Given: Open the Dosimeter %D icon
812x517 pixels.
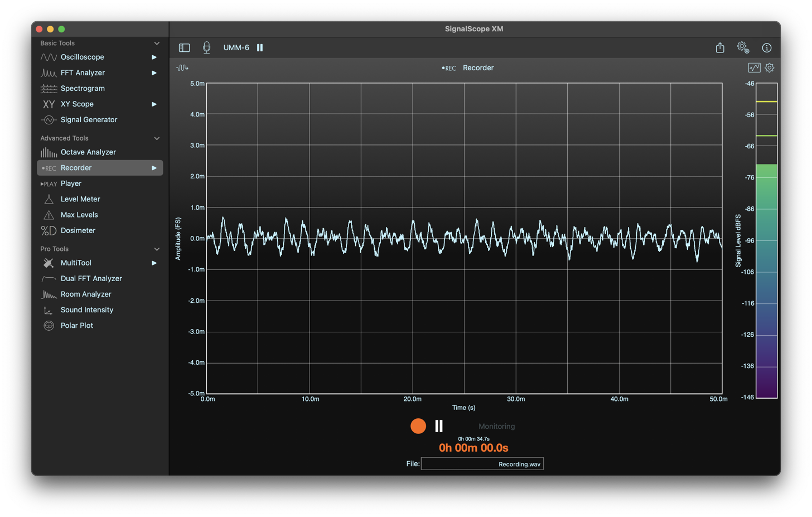Looking at the screenshot, I should 49,230.
